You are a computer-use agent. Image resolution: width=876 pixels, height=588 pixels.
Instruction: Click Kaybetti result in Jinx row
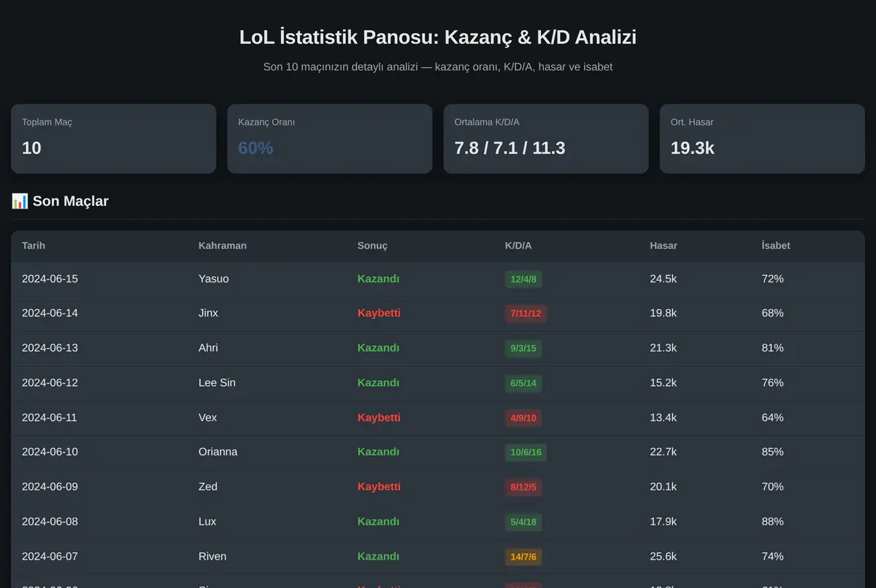click(x=379, y=313)
